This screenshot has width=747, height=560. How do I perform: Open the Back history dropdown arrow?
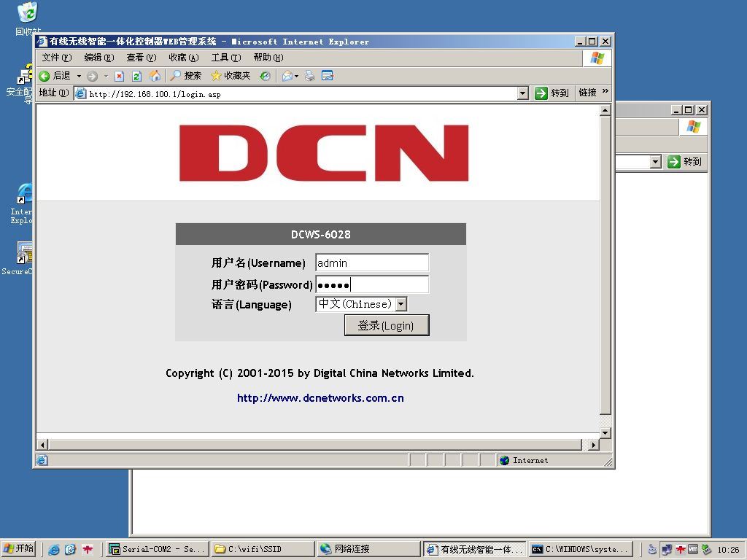[79, 76]
